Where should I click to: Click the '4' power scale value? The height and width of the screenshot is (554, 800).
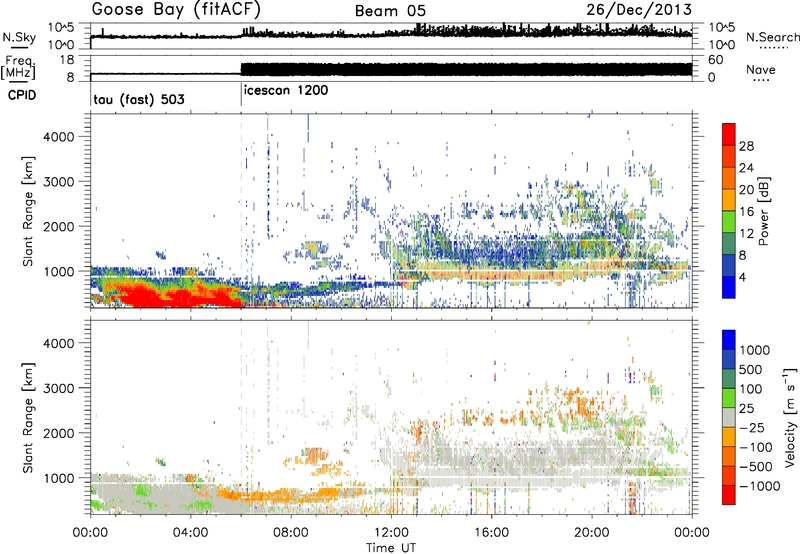coord(742,277)
